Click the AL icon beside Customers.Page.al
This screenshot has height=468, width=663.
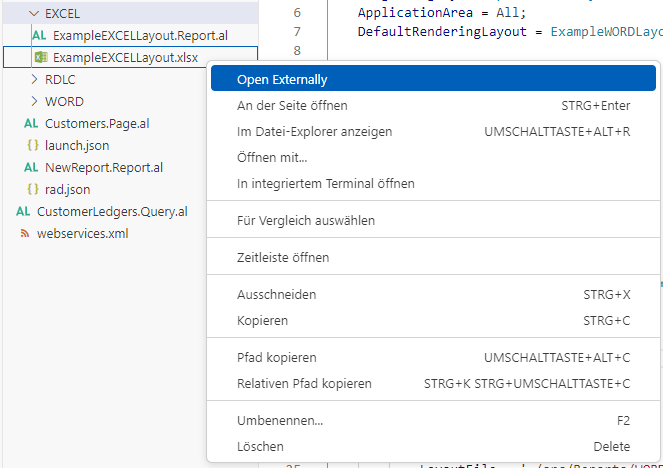[x=31, y=123]
